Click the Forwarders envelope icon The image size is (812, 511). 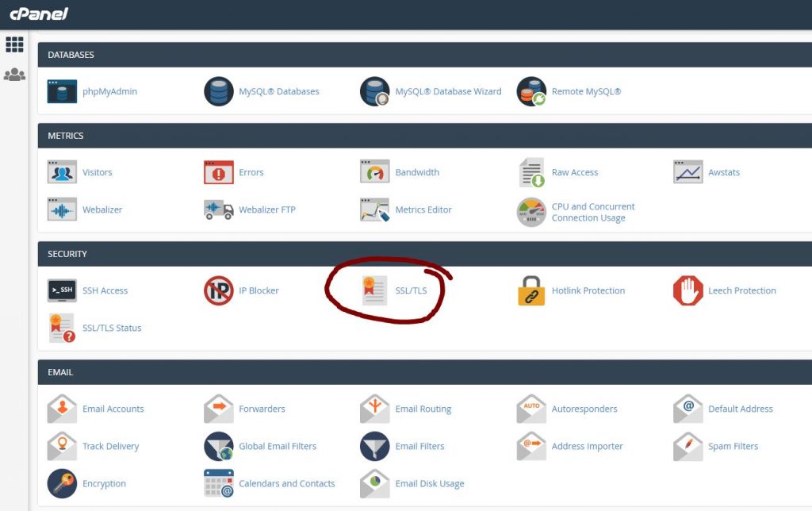(x=219, y=409)
